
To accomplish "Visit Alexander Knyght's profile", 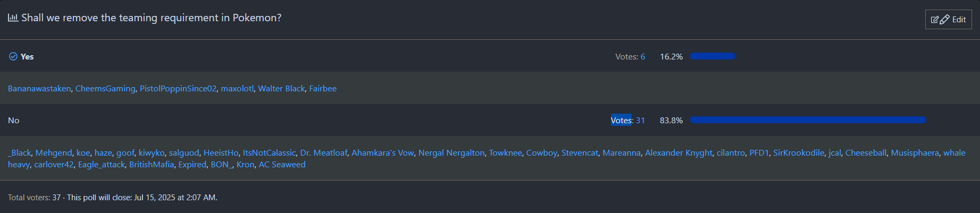I will pos(679,153).
